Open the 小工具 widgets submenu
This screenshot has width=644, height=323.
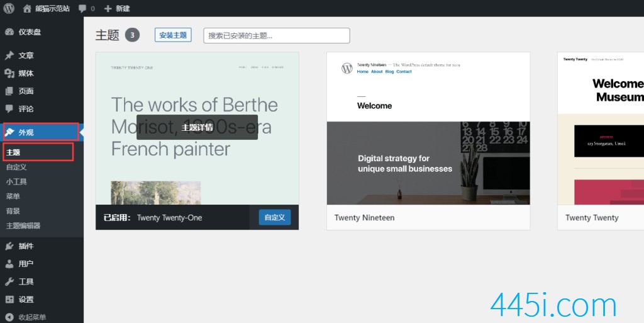pyautogui.click(x=16, y=181)
